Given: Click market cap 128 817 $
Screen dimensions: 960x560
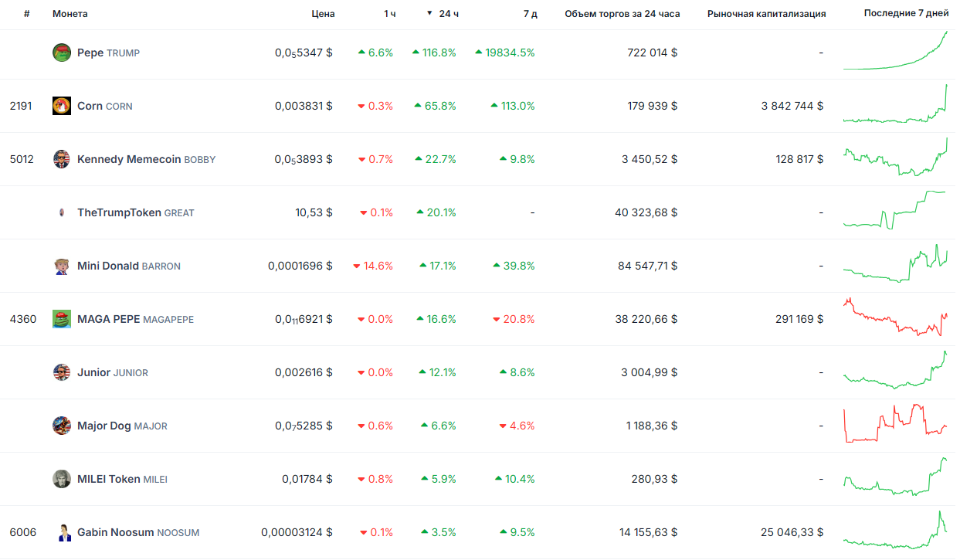Looking at the screenshot, I should point(799,159).
